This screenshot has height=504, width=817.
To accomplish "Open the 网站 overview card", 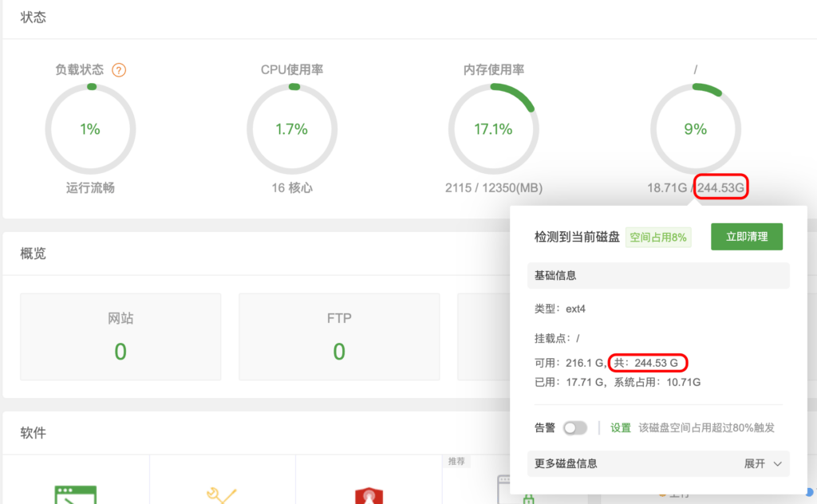I will [120, 337].
